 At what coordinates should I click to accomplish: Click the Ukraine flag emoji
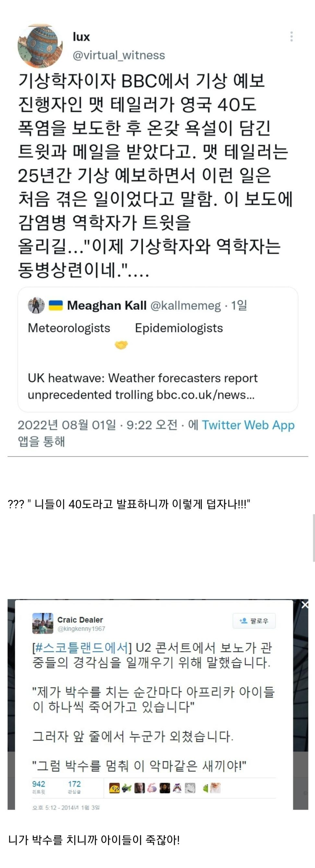(x=56, y=305)
